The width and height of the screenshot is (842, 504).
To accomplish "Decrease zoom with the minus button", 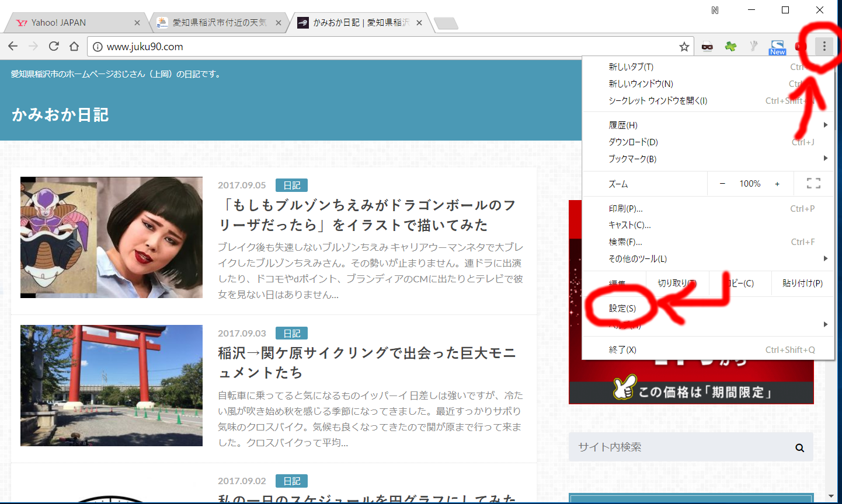I will point(722,184).
